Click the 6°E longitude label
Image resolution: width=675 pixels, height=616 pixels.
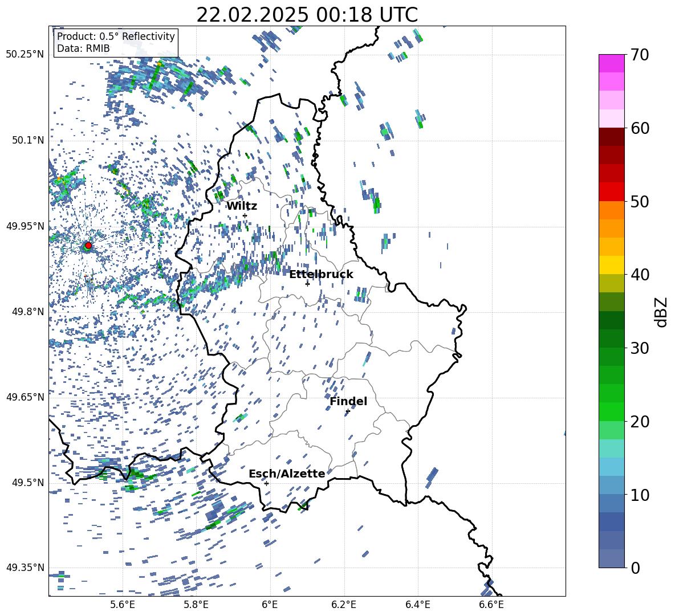270,605
